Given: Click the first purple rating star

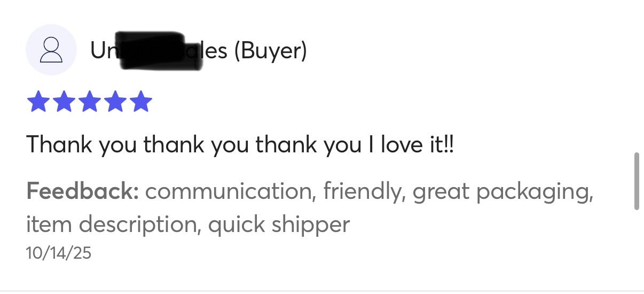Looking at the screenshot, I should click(x=38, y=102).
